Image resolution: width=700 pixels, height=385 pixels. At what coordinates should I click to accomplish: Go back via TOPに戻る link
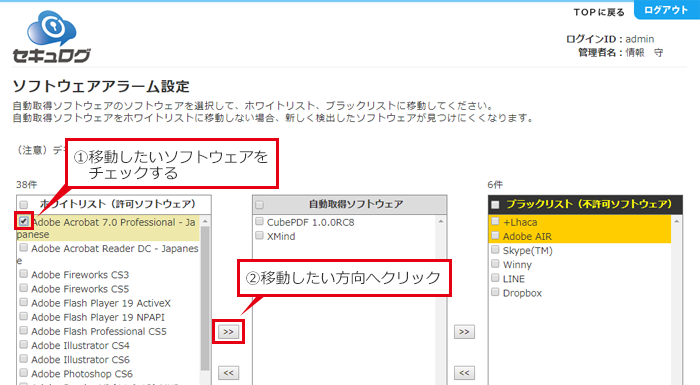(599, 13)
